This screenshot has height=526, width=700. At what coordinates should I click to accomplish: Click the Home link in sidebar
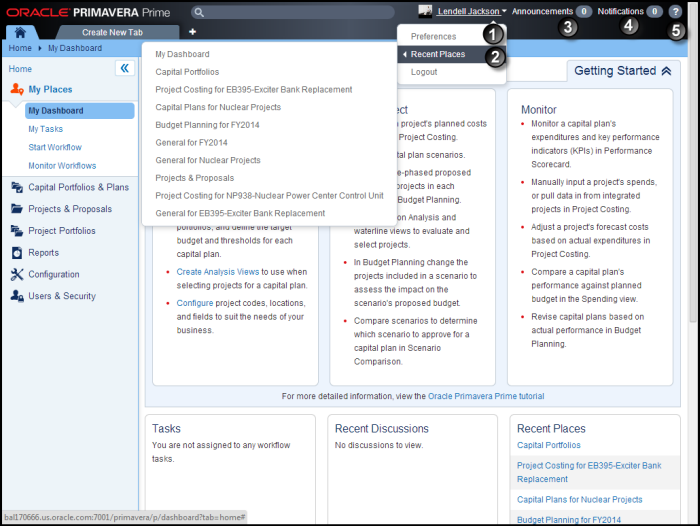coord(20,69)
